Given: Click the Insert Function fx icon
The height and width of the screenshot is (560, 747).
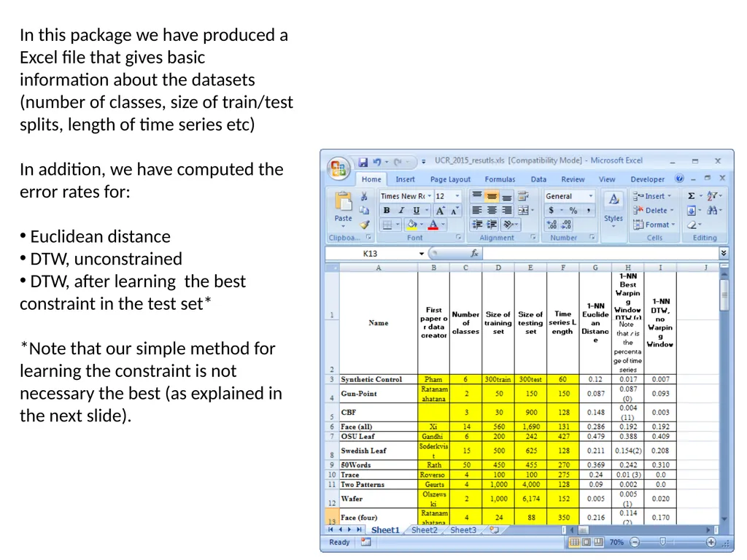Looking at the screenshot, I should 474,253.
